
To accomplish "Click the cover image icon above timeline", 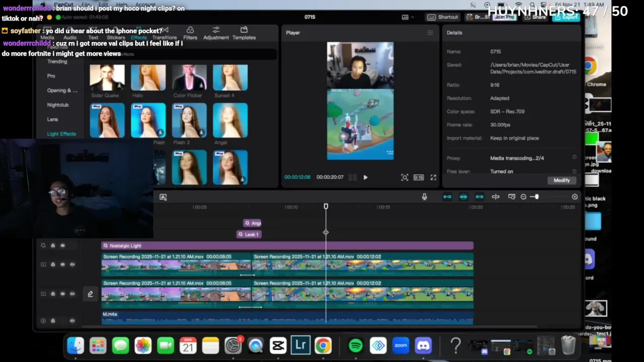I will coord(163,197).
